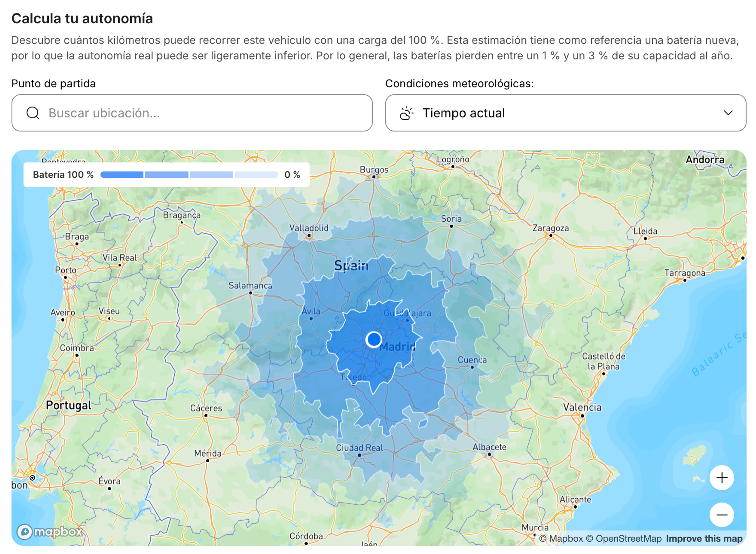Image resolution: width=756 pixels, height=554 pixels.
Task: Open the © Mapbox attribution link
Action: tap(561, 539)
